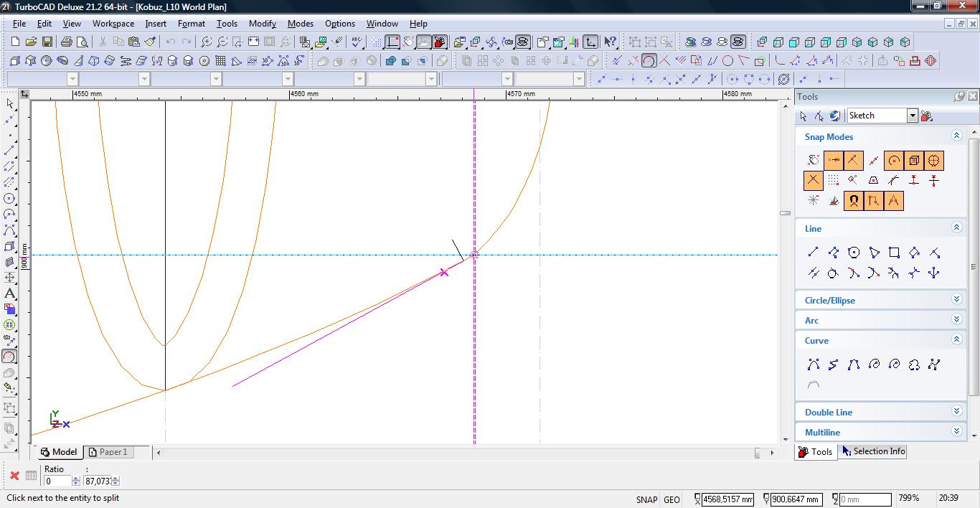The width and height of the screenshot is (980, 508).
Task: Expand the Double Line section
Action: tap(956, 411)
